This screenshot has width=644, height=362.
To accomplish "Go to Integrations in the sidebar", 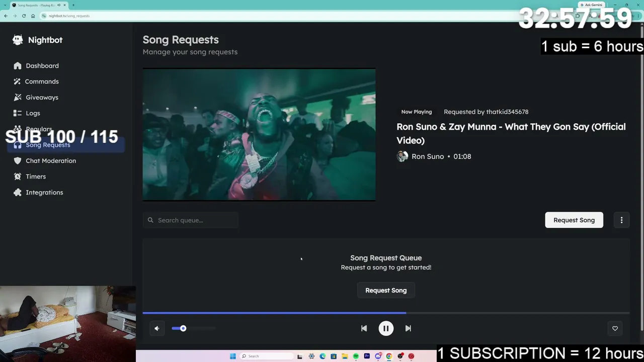I will (x=66, y=193).
